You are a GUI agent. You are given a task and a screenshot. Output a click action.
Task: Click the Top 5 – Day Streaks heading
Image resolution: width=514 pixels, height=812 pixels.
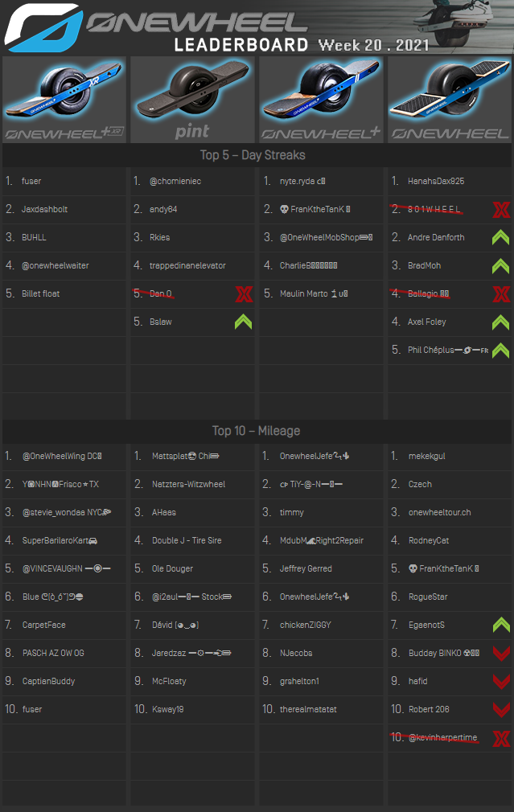(x=253, y=155)
